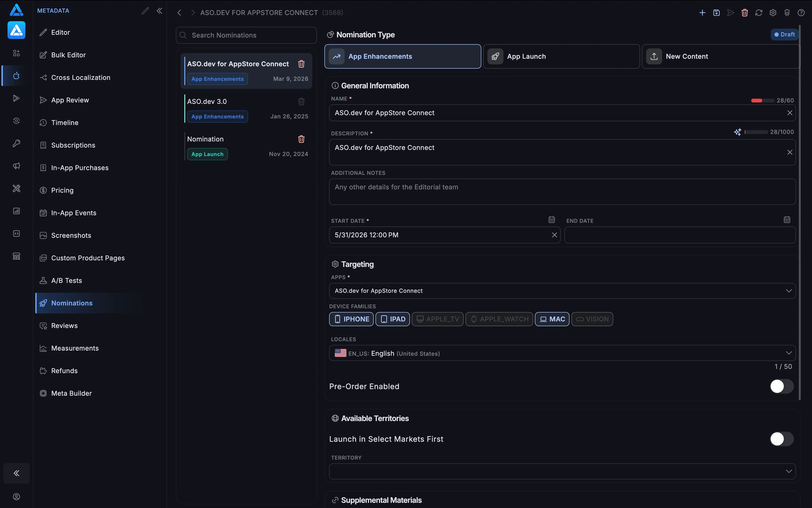
Task: Click the Description character count progress bar
Action: pos(756,132)
